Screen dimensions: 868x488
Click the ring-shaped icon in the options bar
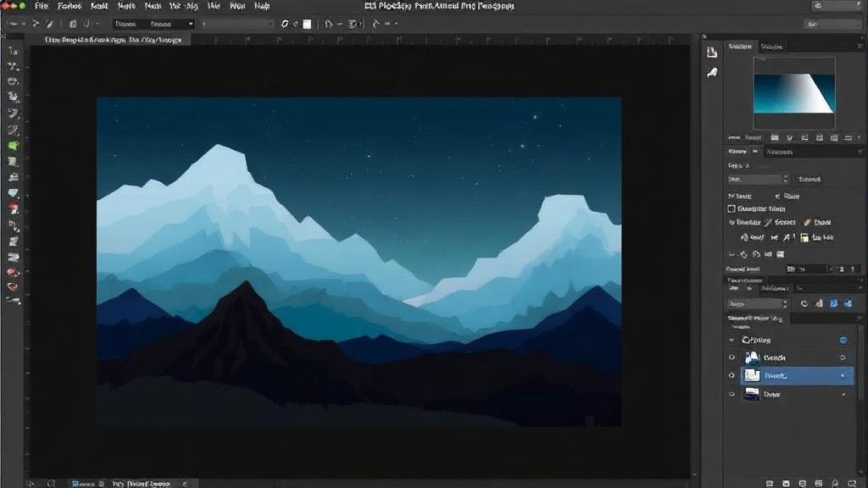[285, 24]
